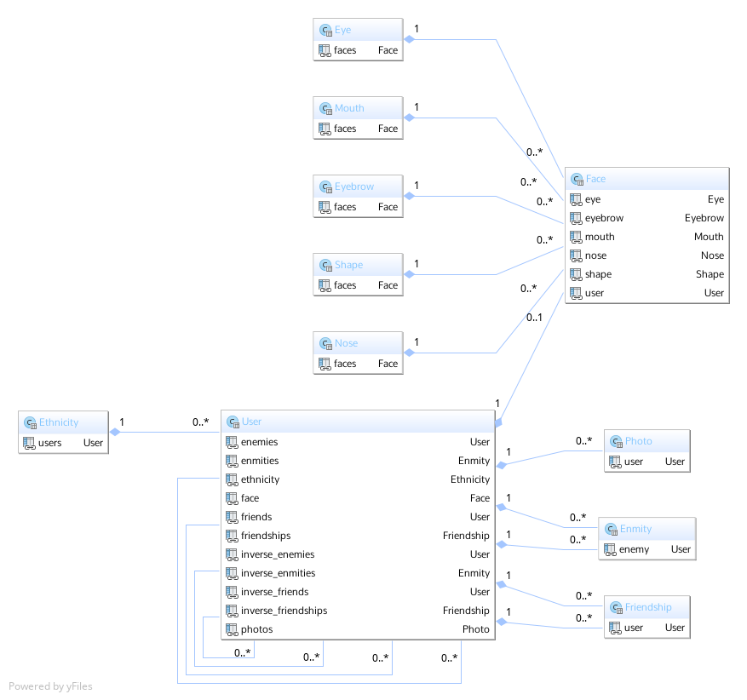Screen dimensions: 747x700
Task: Click the Face type label in Mouth entity
Action: 388,129
